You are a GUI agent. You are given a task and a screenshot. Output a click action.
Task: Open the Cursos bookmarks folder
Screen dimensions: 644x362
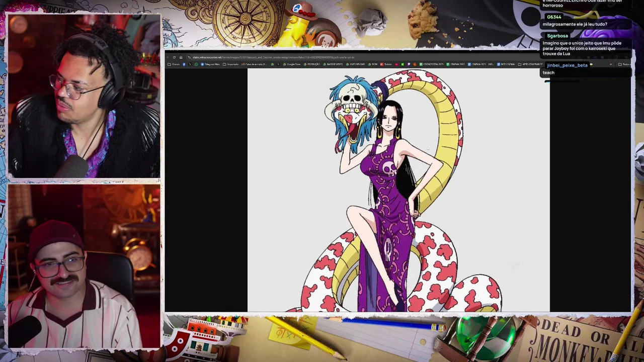174,64
